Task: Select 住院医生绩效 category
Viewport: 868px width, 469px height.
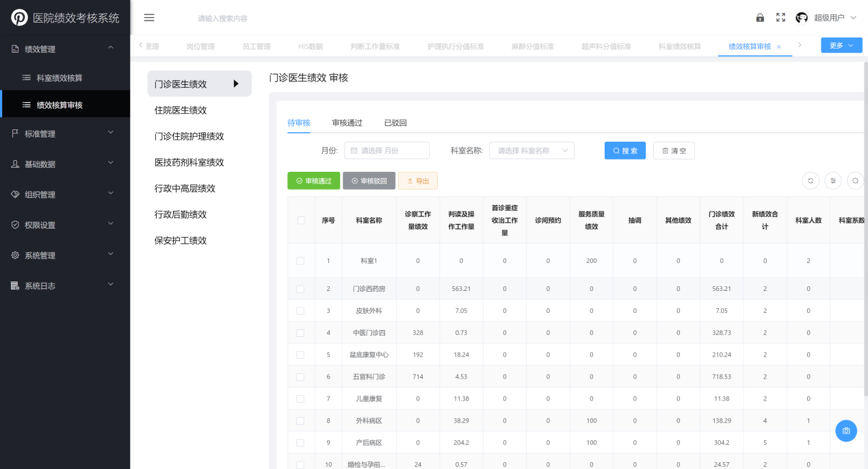Action: click(181, 110)
